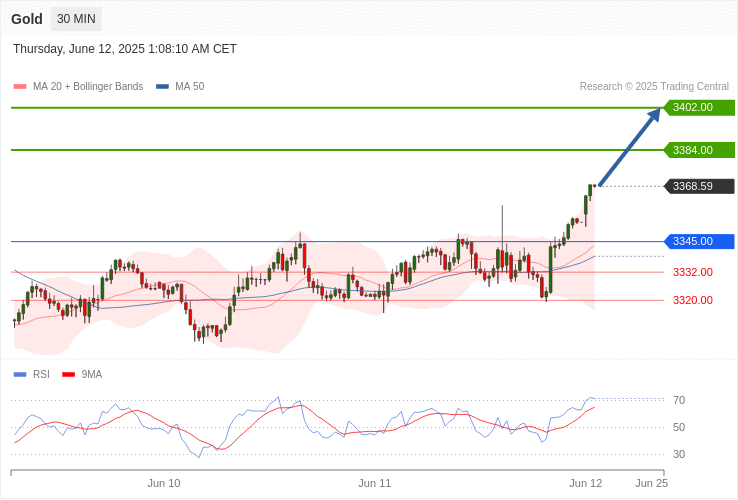Image resolution: width=738 pixels, height=500 pixels.
Task: Click the 'Research © 2025 Trading Central' text
Action: [654, 87]
